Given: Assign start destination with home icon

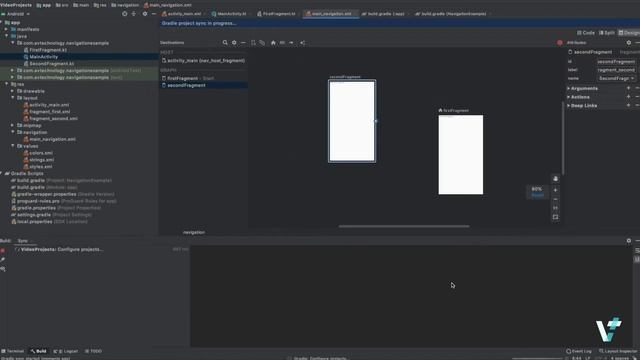Looking at the screenshot, I should point(273,42).
